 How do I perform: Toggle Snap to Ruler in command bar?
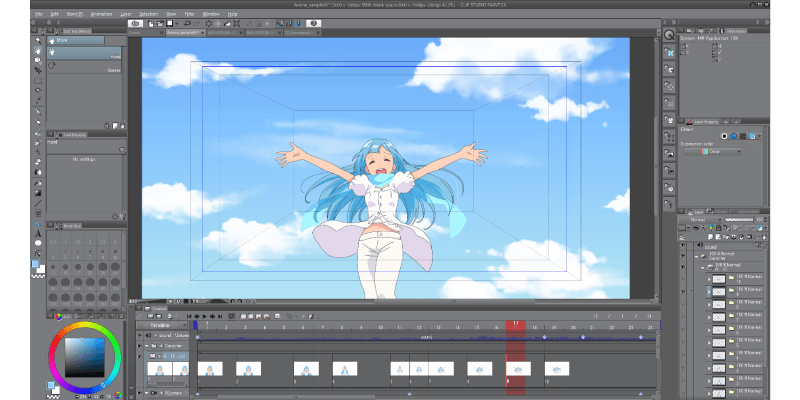click(280, 23)
